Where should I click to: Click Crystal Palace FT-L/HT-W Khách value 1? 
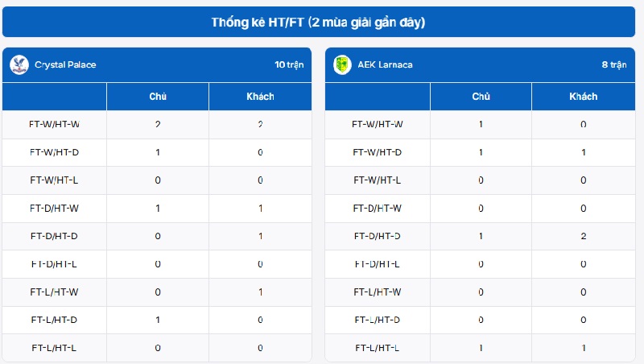click(260, 292)
